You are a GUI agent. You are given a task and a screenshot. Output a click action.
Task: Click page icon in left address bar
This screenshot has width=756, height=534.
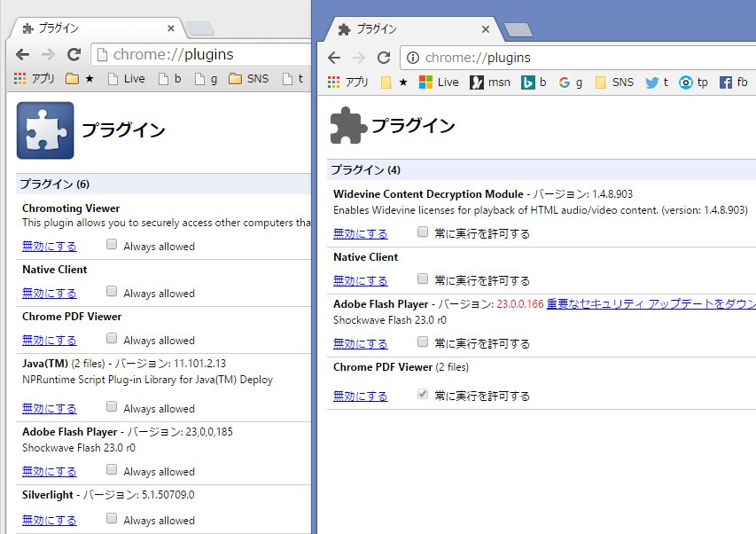coord(102,54)
